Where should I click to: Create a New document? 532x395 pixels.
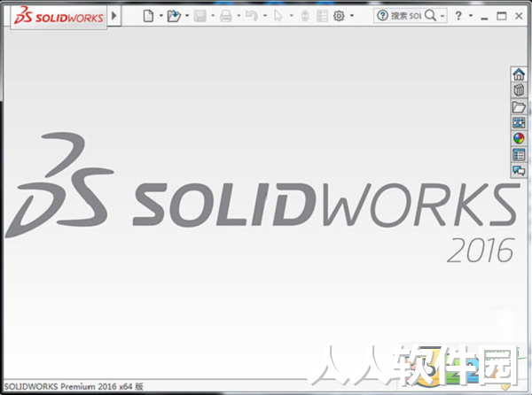click(148, 16)
